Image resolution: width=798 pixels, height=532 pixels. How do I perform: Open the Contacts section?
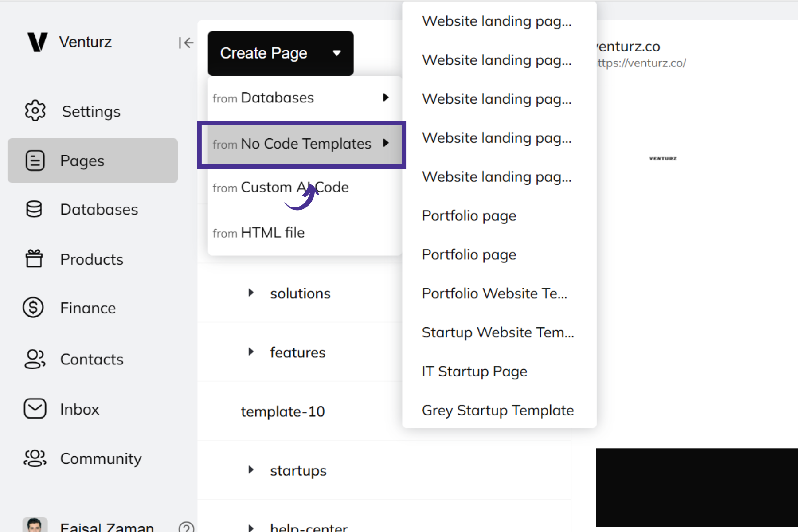(x=93, y=359)
